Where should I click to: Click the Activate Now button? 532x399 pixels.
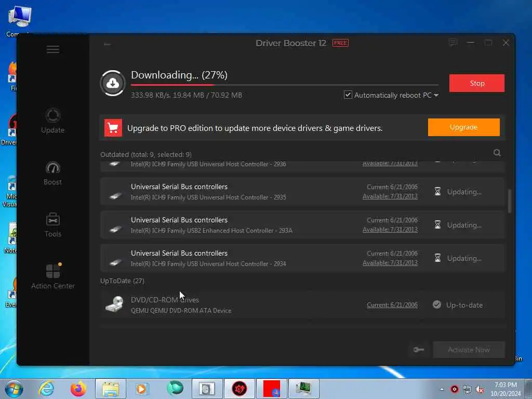[469, 350]
